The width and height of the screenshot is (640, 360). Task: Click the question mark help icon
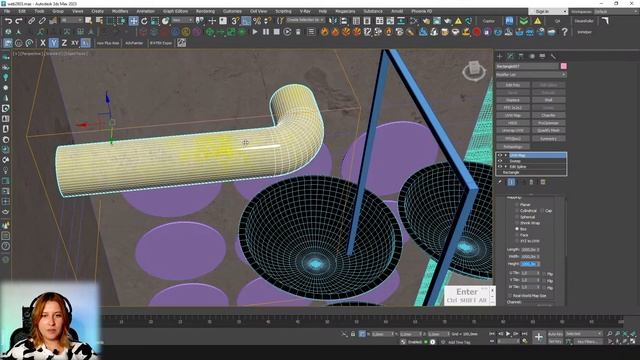click(x=564, y=32)
